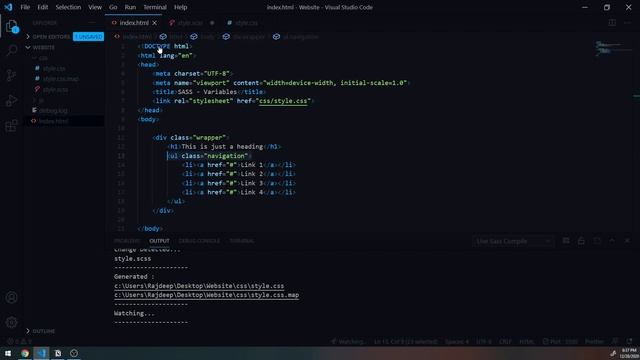Click the Prettier status bar item
This screenshot has width=640, height=360.
[594, 342]
